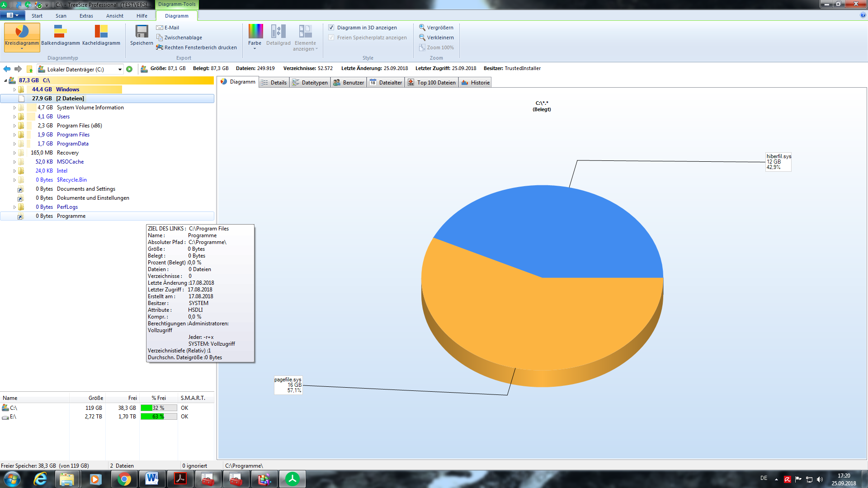The image size is (868, 488).
Task: Click the Speichern disk icon
Action: click(x=142, y=32)
